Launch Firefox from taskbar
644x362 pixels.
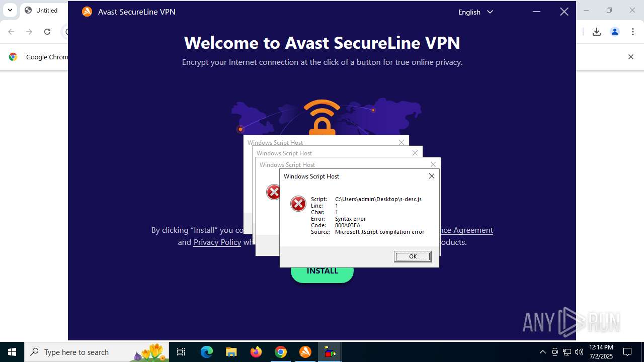point(256,352)
